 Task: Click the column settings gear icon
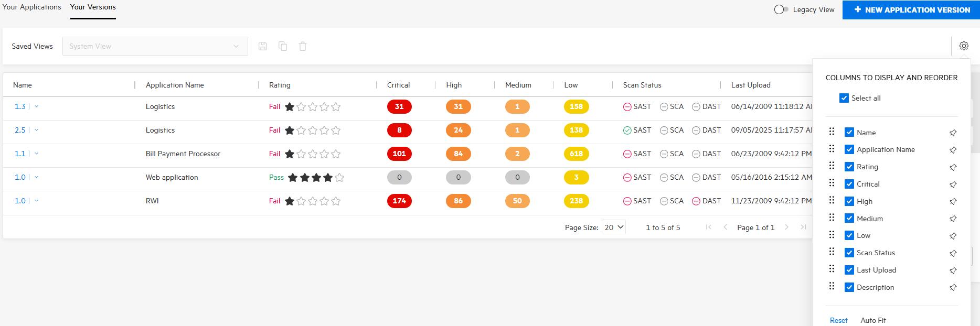(964, 46)
